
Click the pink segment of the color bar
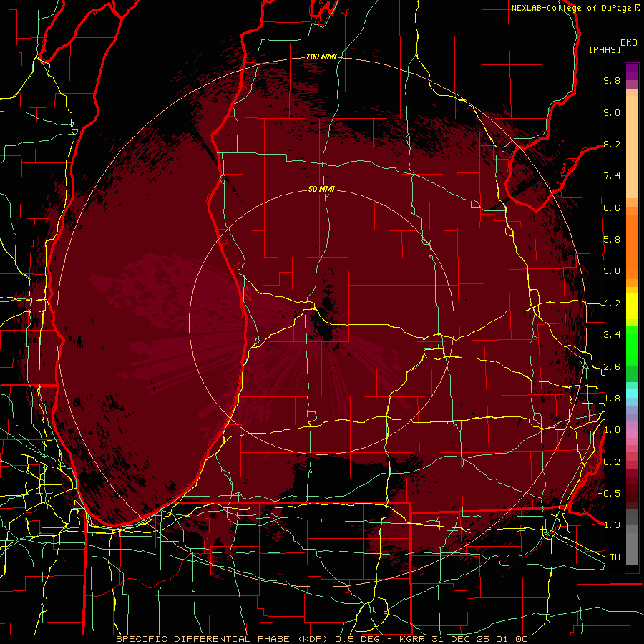pos(632,434)
